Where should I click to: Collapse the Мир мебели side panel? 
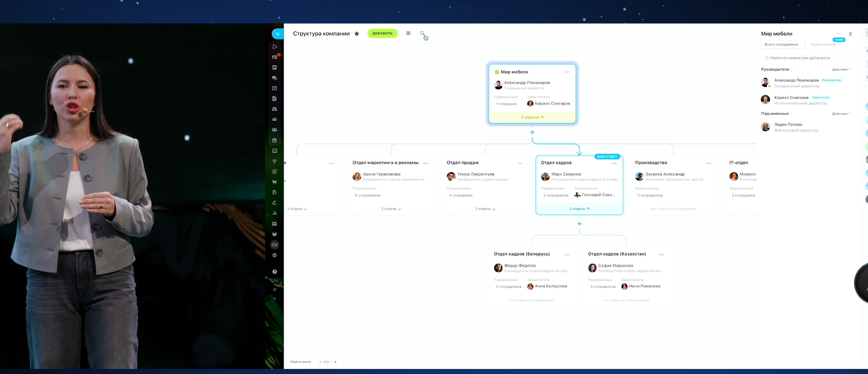850,33
